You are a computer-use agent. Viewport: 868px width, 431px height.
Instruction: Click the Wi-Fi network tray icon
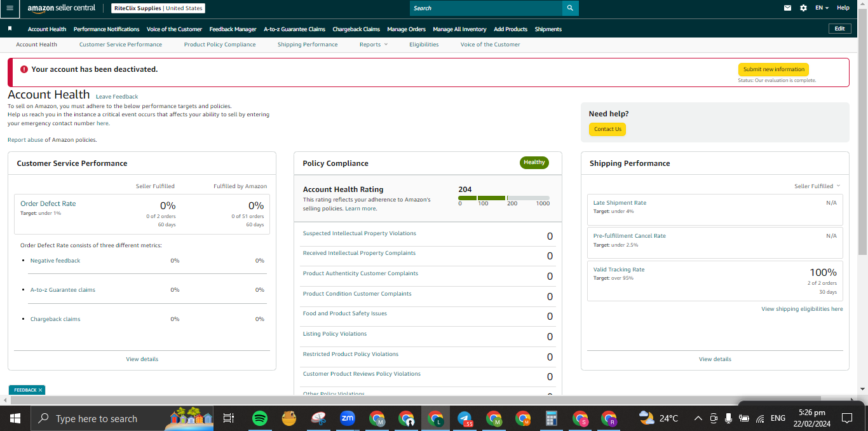click(760, 418)
